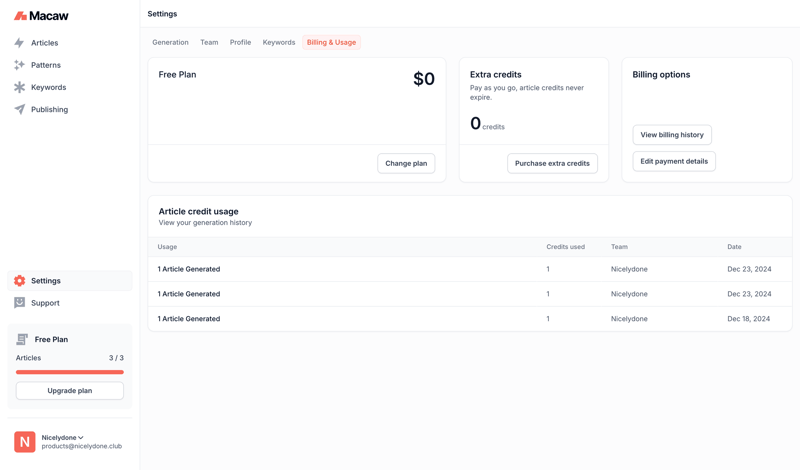Click the Free Plan card title
This screenshot has width=800, height=470.
pos(177,75)
